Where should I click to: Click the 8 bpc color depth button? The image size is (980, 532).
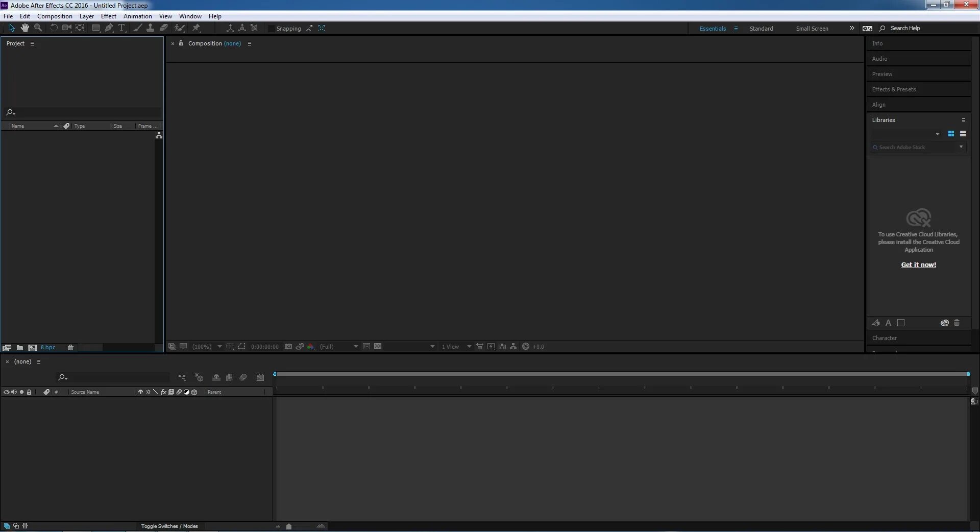pyautogui.click(x=48, y=347)
